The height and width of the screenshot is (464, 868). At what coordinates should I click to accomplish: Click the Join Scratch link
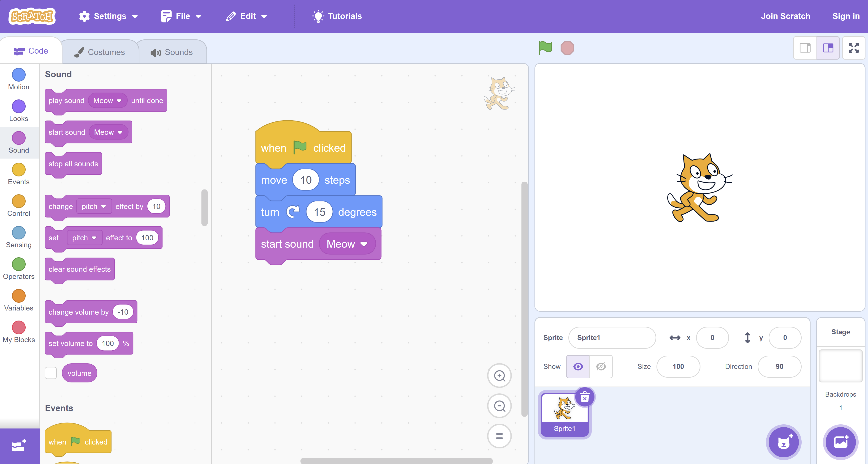786,16
